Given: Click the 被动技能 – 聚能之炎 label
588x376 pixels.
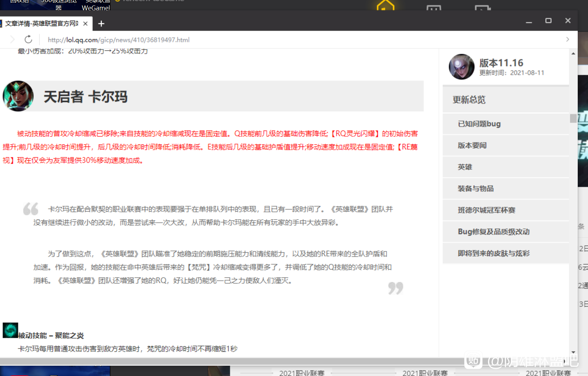Looking at the screenshot, I should point(51,336).
